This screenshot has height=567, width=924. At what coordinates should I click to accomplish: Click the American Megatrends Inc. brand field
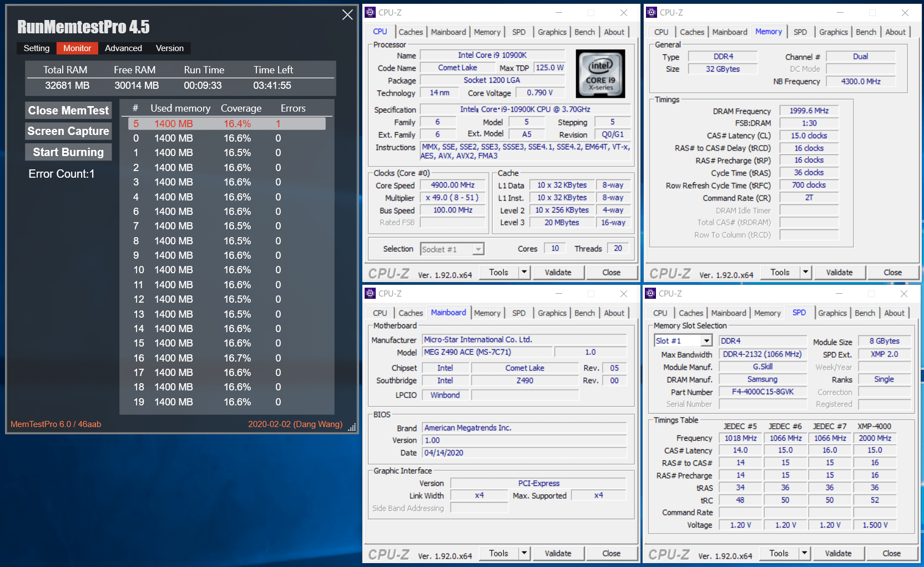point(524,428)
